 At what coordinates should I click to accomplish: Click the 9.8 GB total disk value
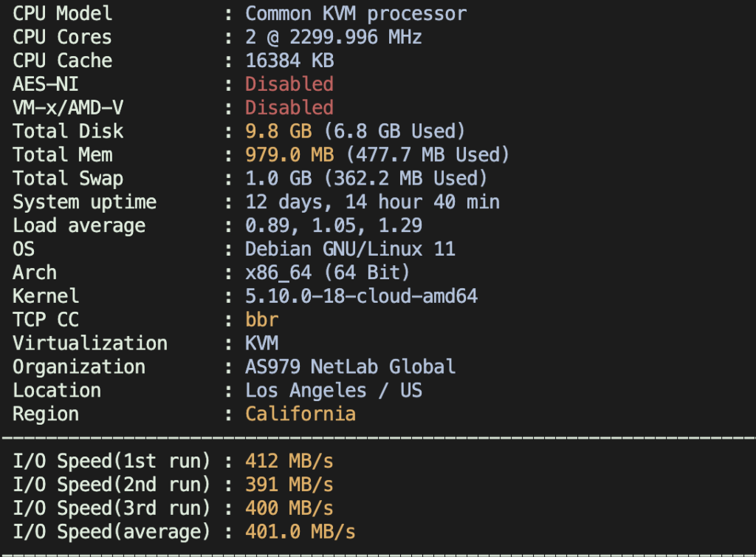(283, 131)
